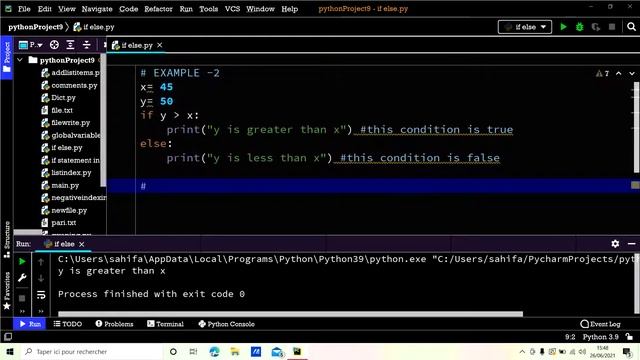Click the wrench icon in the Run panel

tap(22, 278)
